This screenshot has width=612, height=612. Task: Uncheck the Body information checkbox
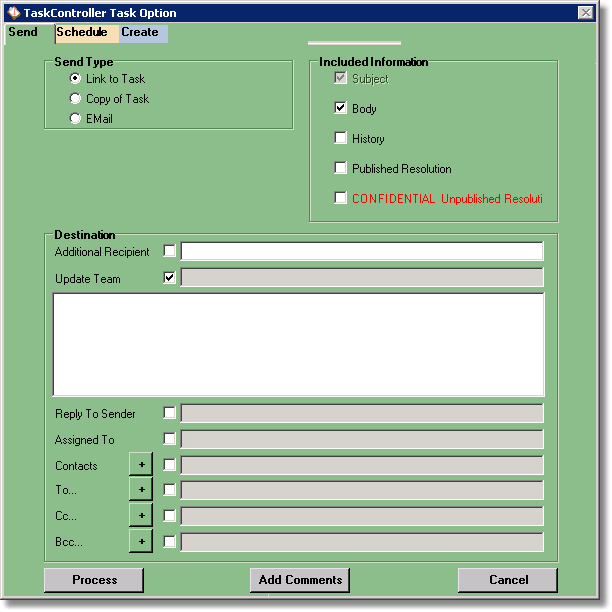point(341,108)
